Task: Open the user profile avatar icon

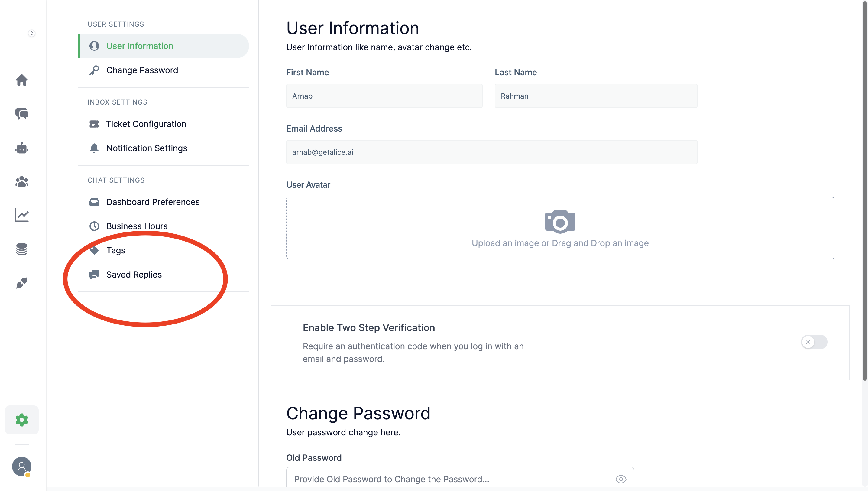Action: point(21,467)
